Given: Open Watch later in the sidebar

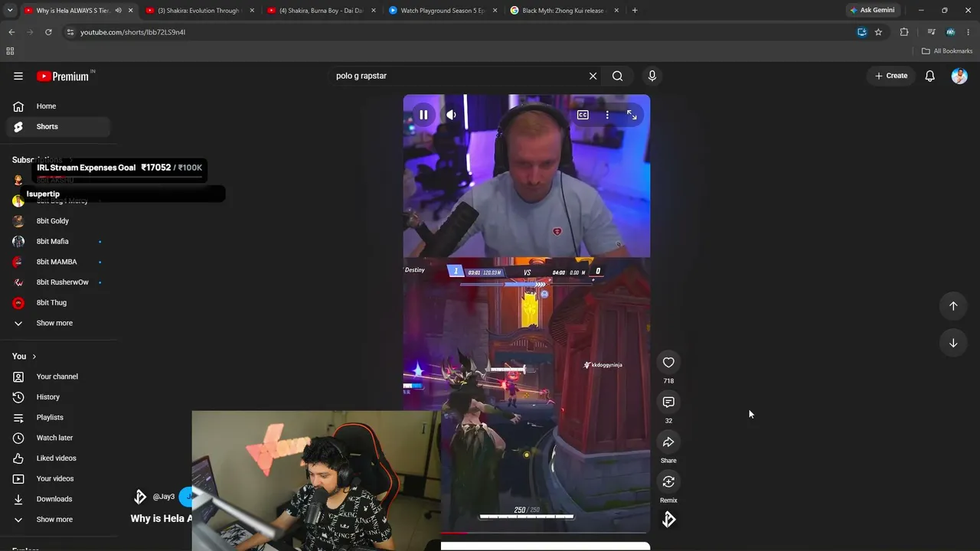Looking at the screenshot, I should click(x=58, y=438).
